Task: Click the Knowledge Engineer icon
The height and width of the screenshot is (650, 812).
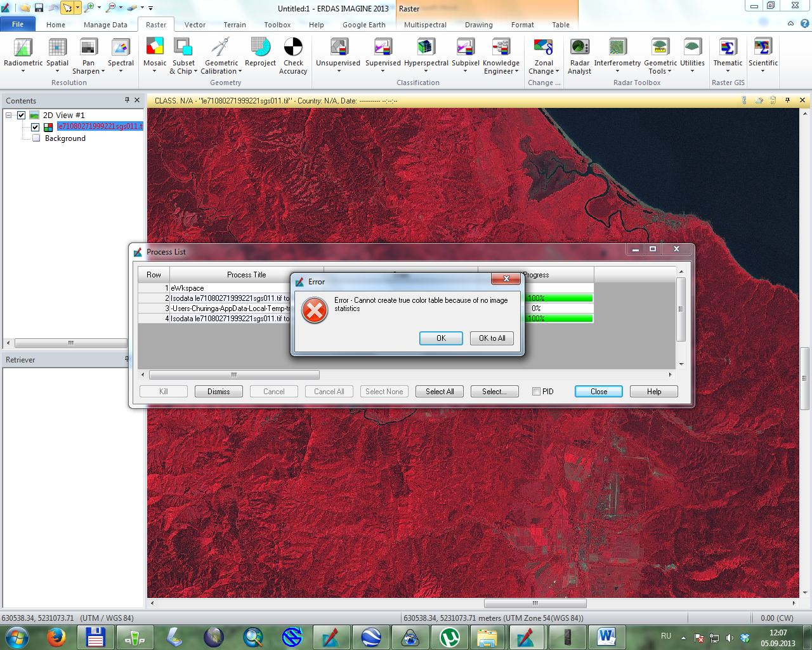Action: click(x=501, y=48)
